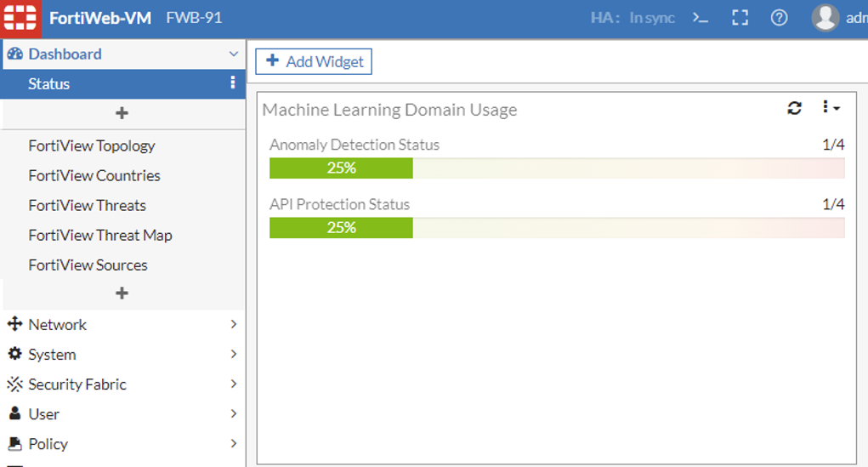Screen dimensions: 868x467
Task: Collapse the Dashboard menu section
Action: [234, 54]
